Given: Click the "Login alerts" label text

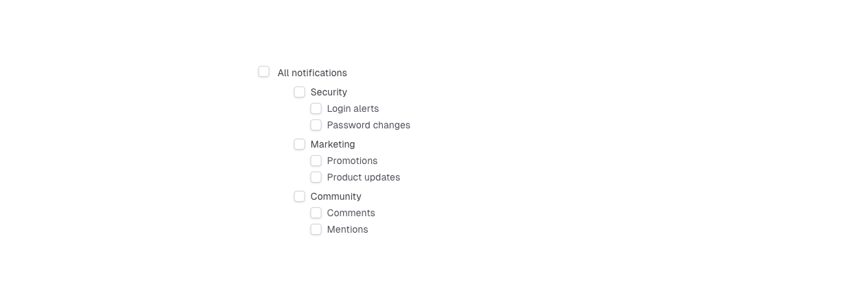Looking at the screenshot, I should click(x=353, y=108).
